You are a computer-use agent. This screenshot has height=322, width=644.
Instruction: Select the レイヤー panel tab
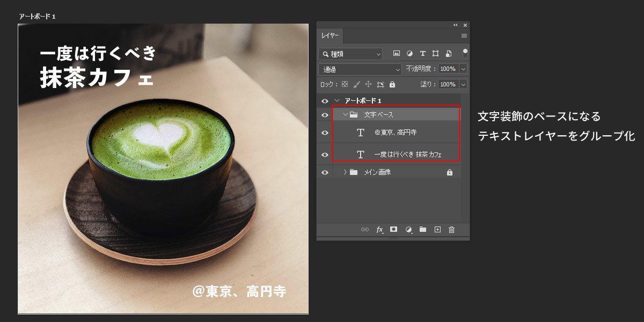330,35
